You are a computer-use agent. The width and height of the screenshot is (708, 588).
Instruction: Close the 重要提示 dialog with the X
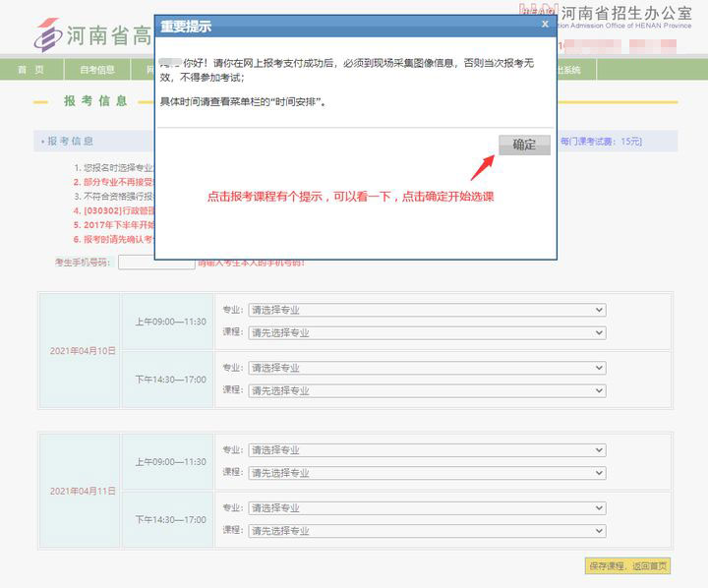(545, 25)
